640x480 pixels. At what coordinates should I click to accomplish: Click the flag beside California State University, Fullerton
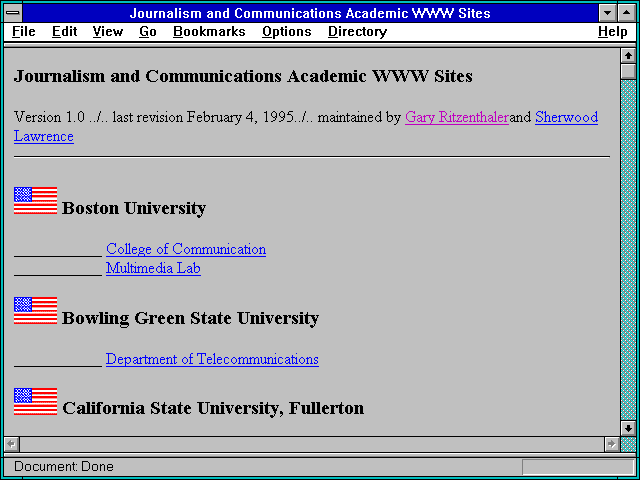point(36,401)
